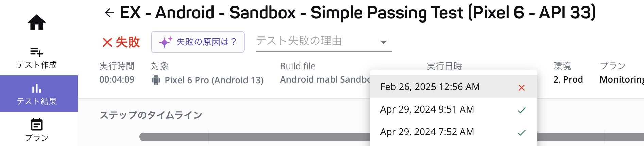The height and width of the screenshot is (146, 644).
Task: Select run Apr 29, 2024 9:51 AM
Action: click(x=453, y=109)
